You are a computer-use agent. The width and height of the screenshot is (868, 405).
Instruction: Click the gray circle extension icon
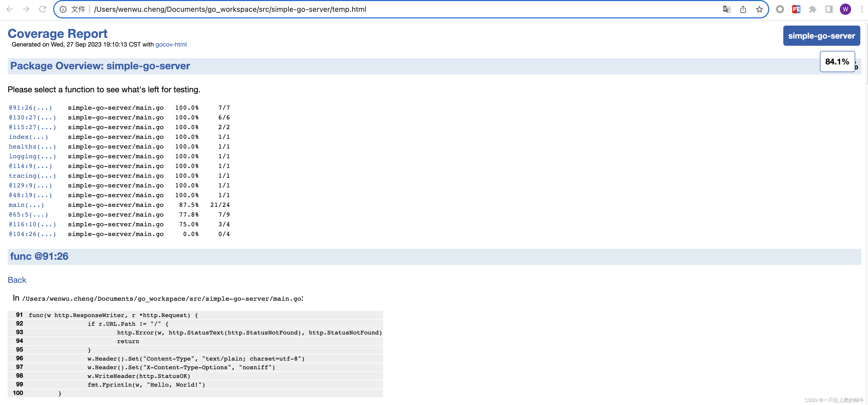pos(780,9)
